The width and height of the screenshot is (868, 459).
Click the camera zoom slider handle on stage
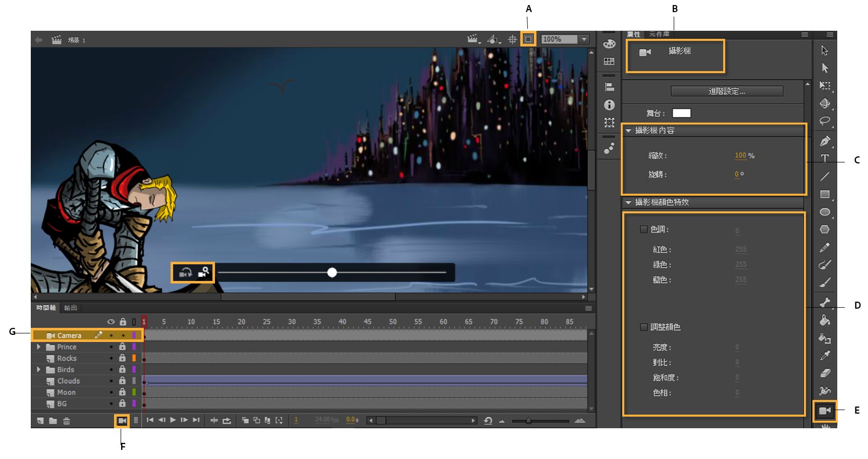pyautogui.click(x=332, y=273)
